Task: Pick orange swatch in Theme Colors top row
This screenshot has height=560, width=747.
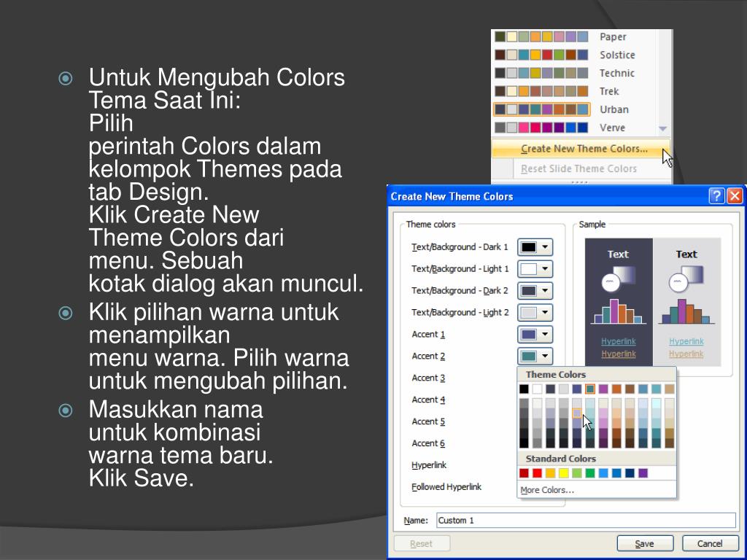Action: [x=617, y=389]
